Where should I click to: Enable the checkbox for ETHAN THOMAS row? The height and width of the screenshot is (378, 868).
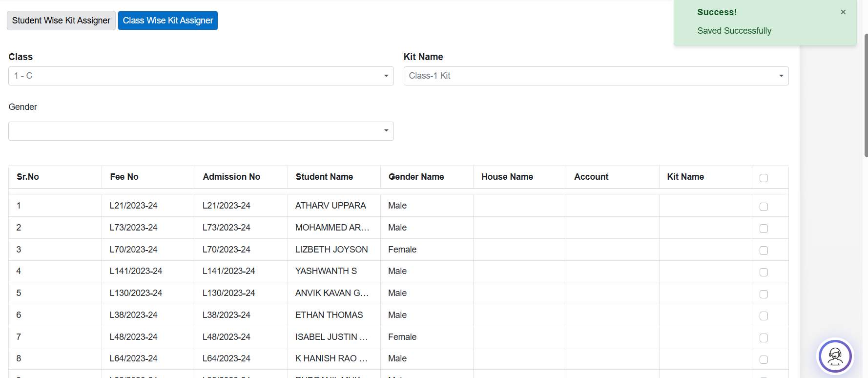click(x=764, y=316)
